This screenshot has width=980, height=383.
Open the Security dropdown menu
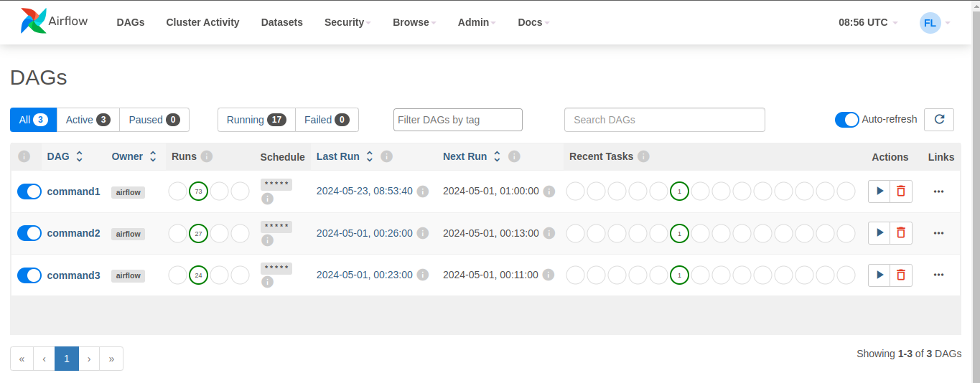coord(347,22)
